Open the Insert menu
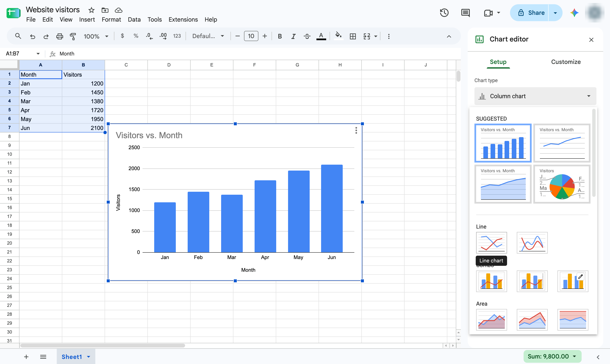Image resolution: width=610 pixels, height=364 pixels. coord(87,19)
